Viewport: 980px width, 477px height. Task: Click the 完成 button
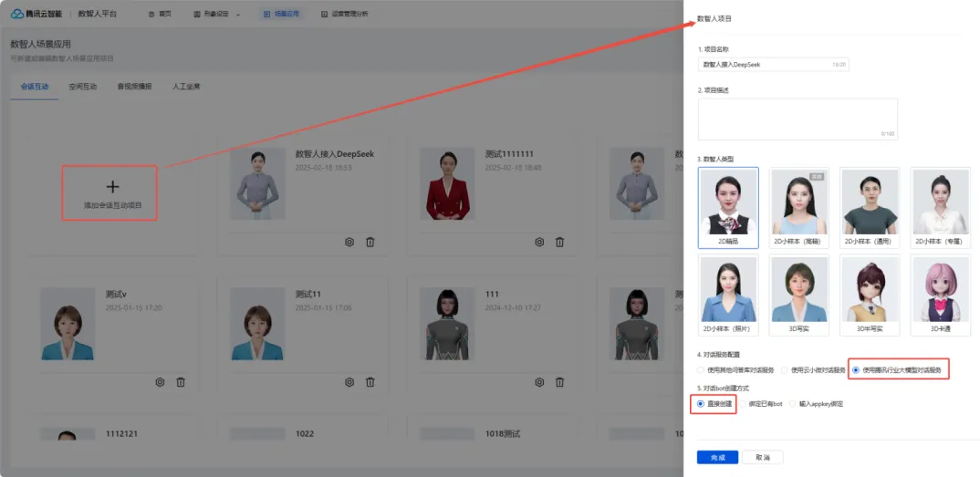tap(717, 458)
